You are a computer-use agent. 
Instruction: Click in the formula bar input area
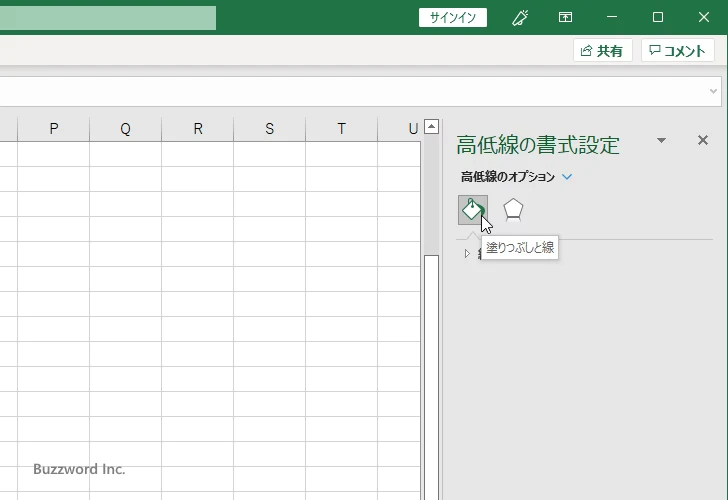(353, 91)
